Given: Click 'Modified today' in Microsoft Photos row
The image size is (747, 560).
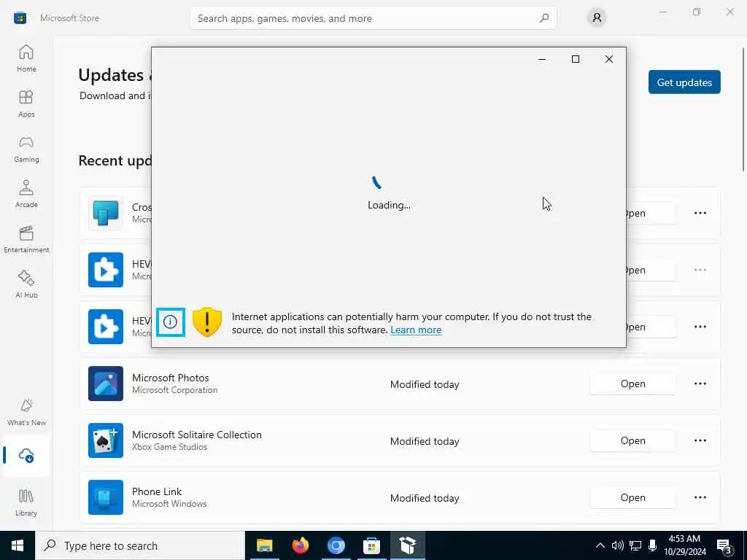Looking at the screenshot, I should coord(425,384).
